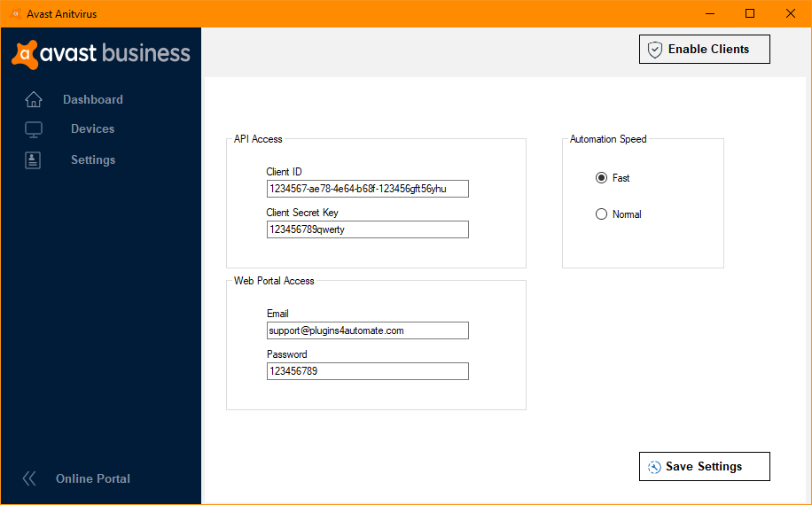Click the Settings profile icon

click(x=34, y=160)
